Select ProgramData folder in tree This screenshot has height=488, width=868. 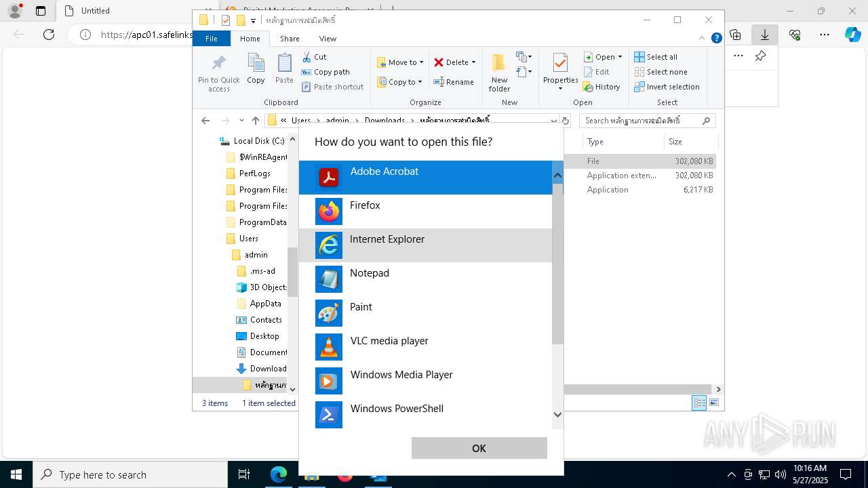click(x=256, y=222)
